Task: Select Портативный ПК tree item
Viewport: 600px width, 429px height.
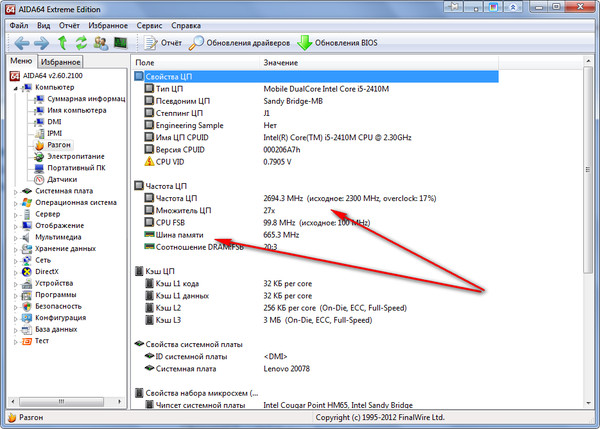Action: click(76, 168)
